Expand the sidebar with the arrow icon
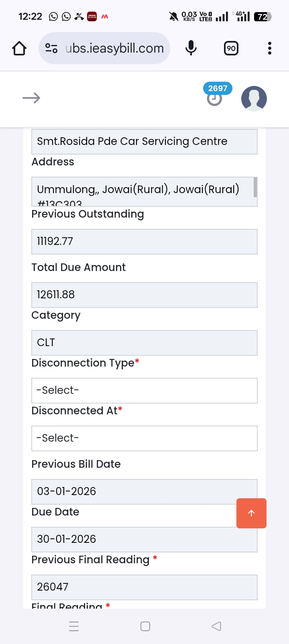The image size is (289, 644). [31, 98]
